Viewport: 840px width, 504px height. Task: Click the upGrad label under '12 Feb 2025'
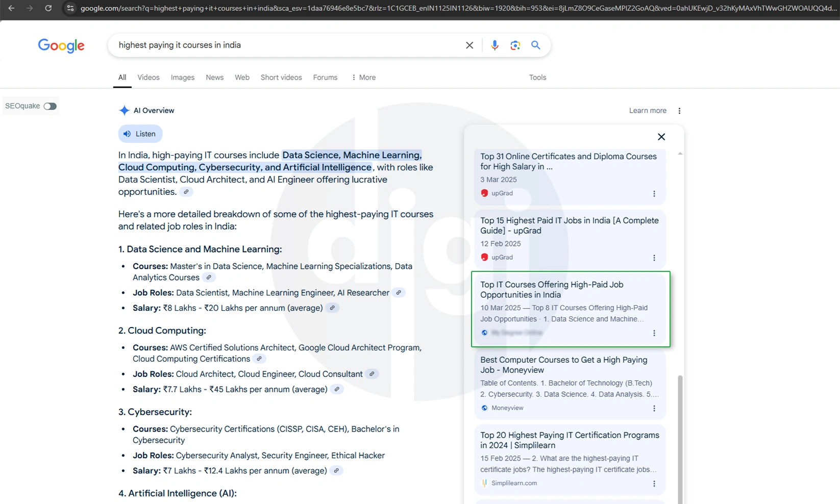point(502,258)
